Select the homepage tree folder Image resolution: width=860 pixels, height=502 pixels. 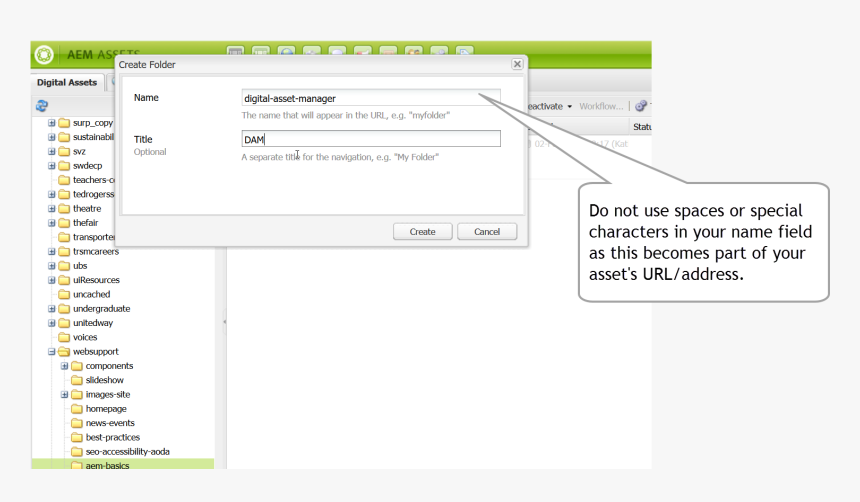click(x=106, y=409)
